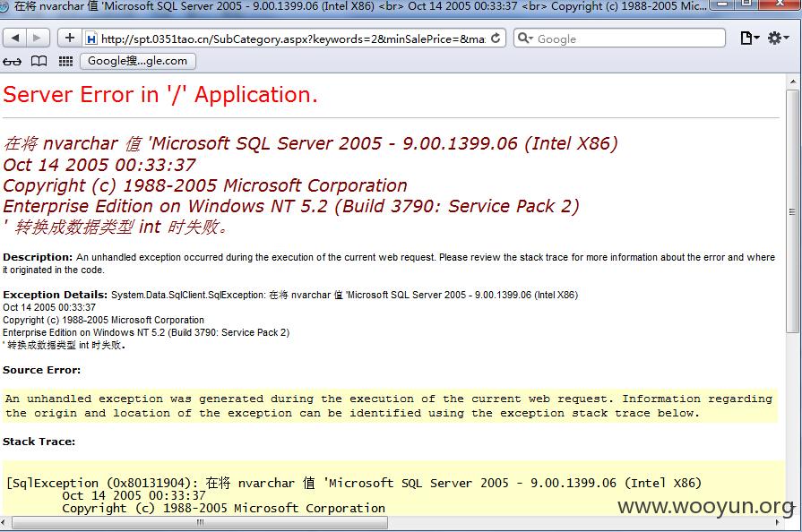Viewport: 802px width, 532px height.
Task: Click the address bar URL field
Action: pyautogui.click(x=292, y=39)
